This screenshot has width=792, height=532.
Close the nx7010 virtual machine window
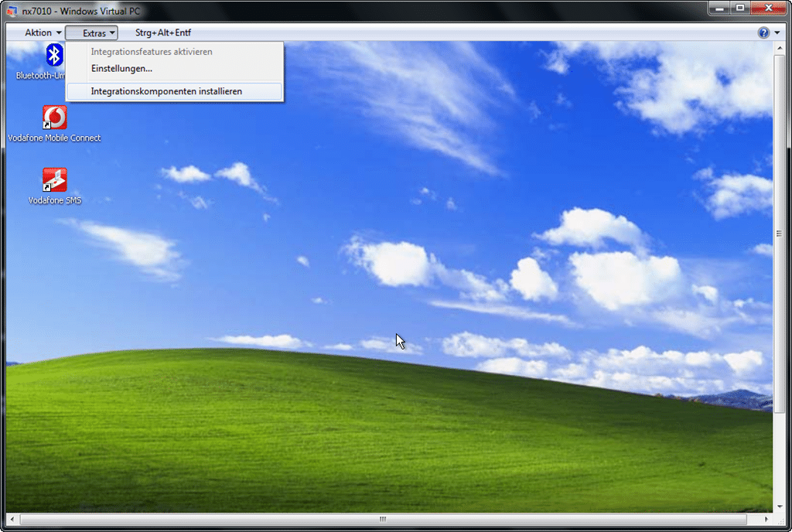pyautogui.click(x=769, y=8)
